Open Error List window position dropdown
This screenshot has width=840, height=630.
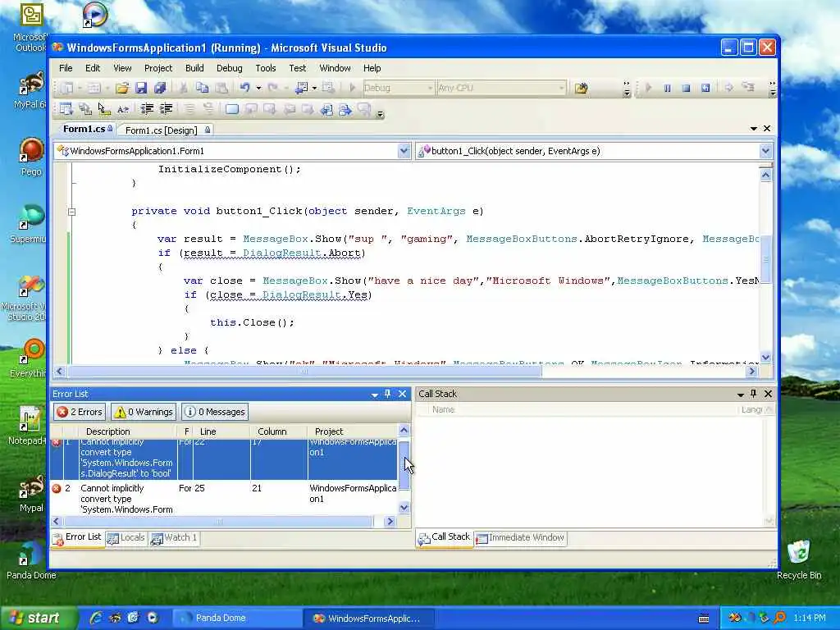(374, 395)
